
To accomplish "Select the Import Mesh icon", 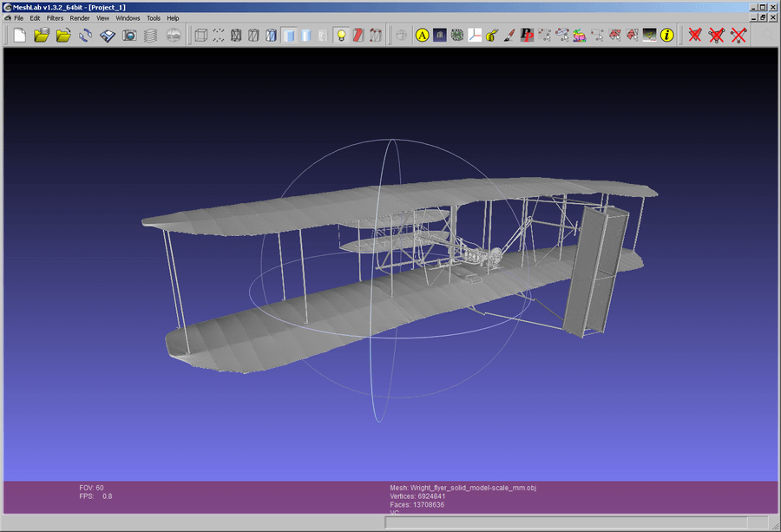I will (65, 36).
